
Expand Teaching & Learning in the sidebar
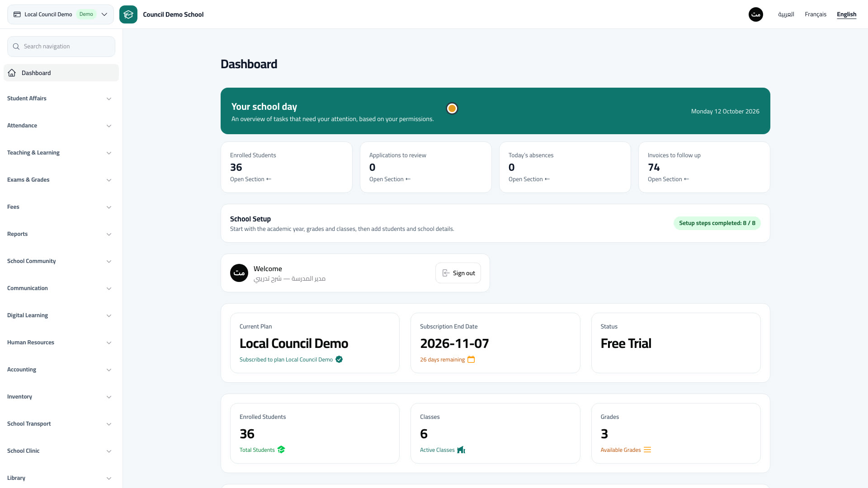(x=61, y=153)
